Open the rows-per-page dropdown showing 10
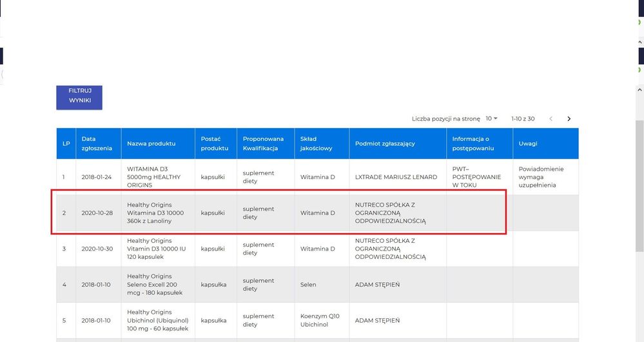 (492, 119)
